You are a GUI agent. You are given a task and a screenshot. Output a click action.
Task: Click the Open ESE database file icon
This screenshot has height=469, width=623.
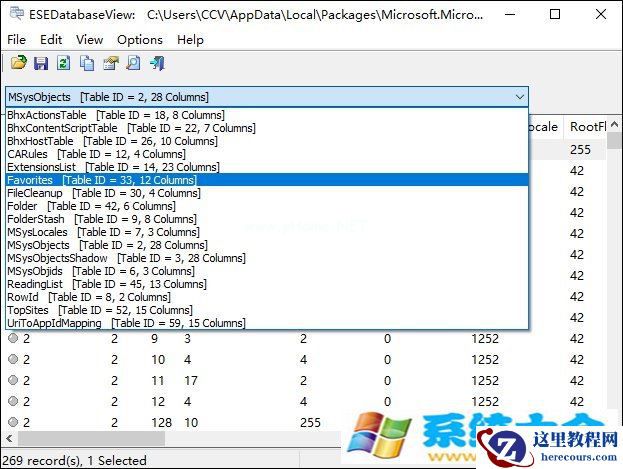click(x=18, y=63)
